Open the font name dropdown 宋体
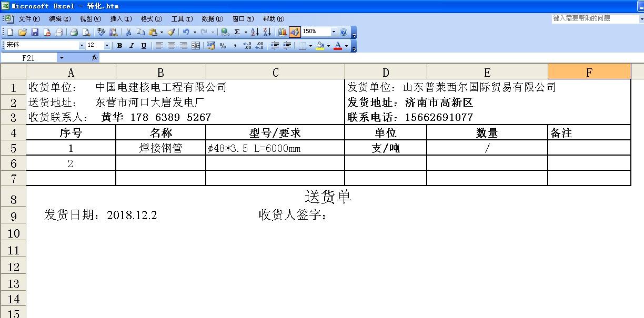Viewport: 644px width, 318px height. 82,46
